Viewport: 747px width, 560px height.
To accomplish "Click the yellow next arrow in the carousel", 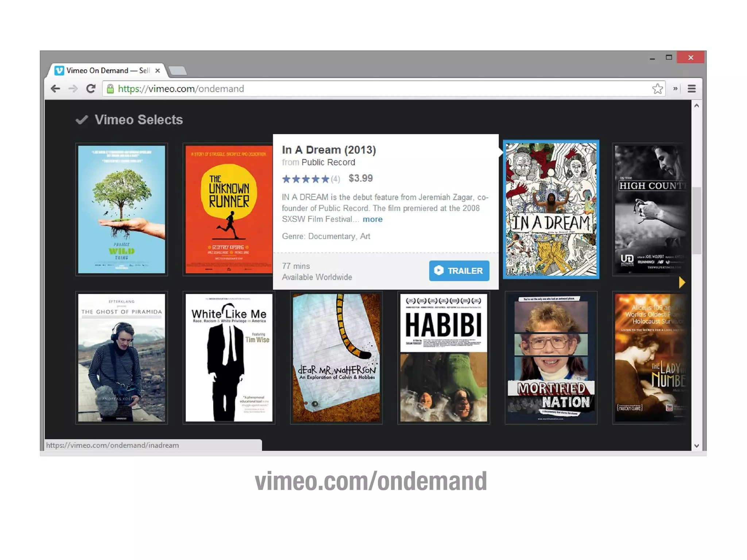I will (682, 282).
